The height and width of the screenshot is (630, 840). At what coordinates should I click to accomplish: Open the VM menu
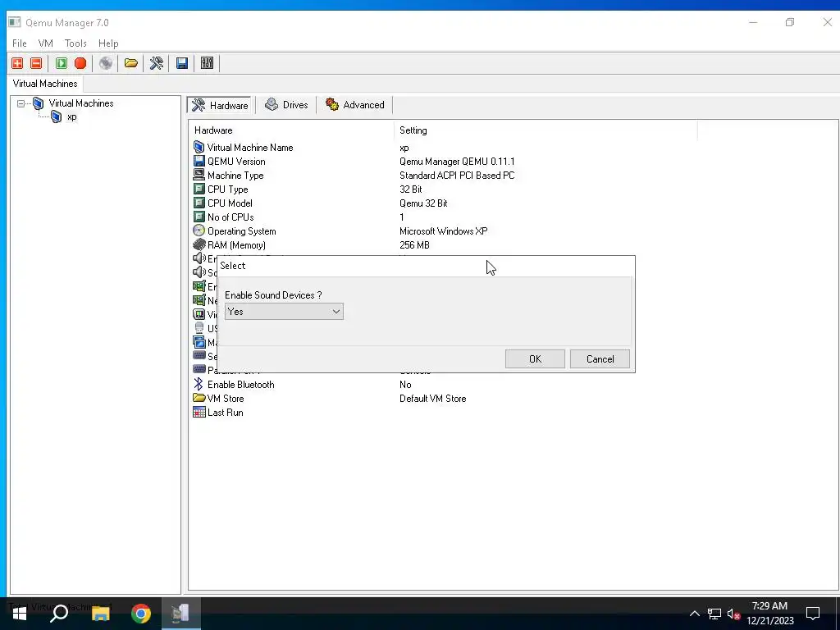46,43
